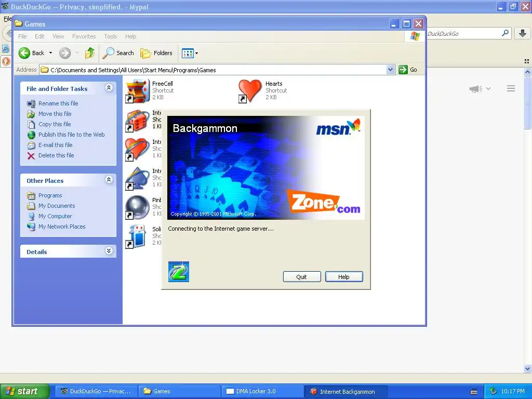Click Publish this file to the Web
Viewport: 532px width, 399px height.
point(71,135)
